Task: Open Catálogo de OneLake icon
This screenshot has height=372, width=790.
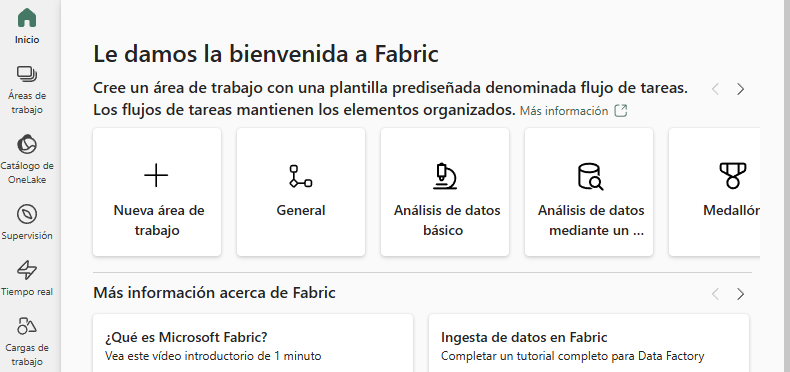Action: (27, 144)
